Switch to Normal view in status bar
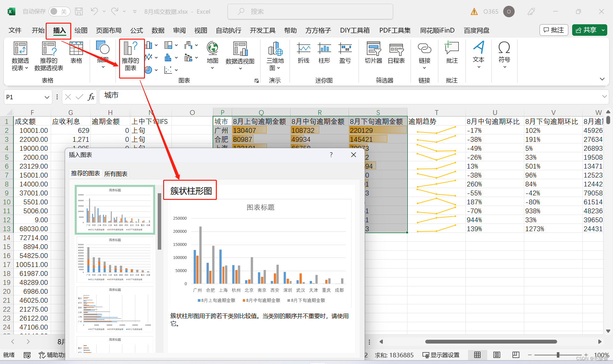Image resolution: width=613 pixels, height=364 pixels. pyautogui.click(x=477, y=355)
